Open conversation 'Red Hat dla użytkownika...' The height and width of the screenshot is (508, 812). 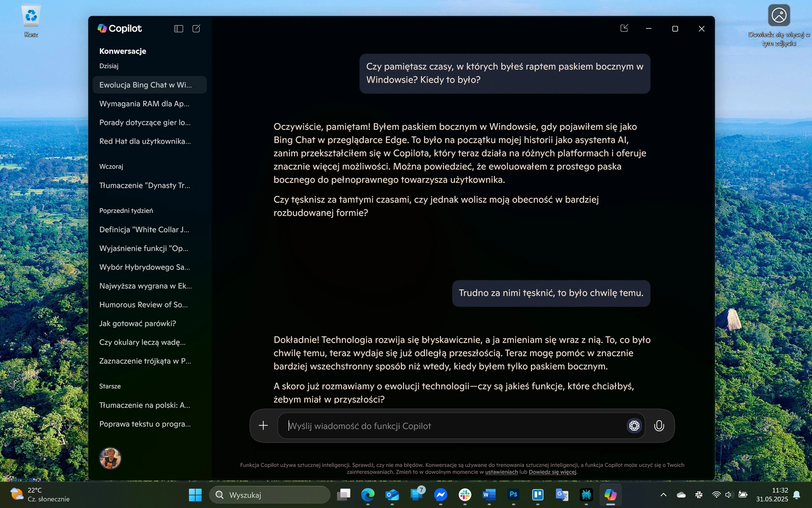[x=149, y=141]
